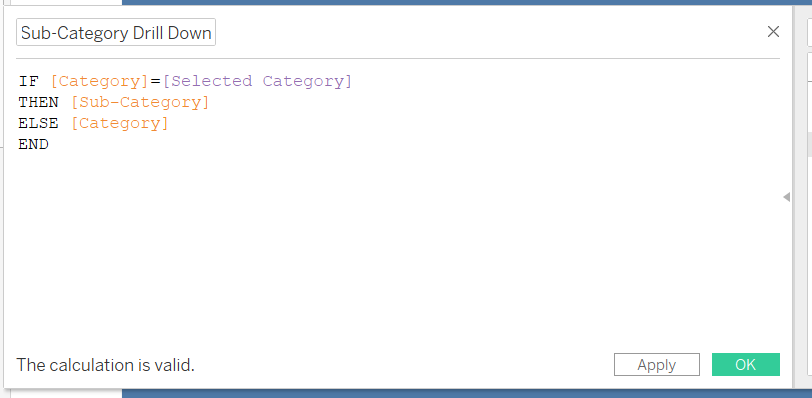The height and width of the screenshot is (398, 812).
Task: Click [Sub-Category] field in THEN line
Action: coord(140,102)
